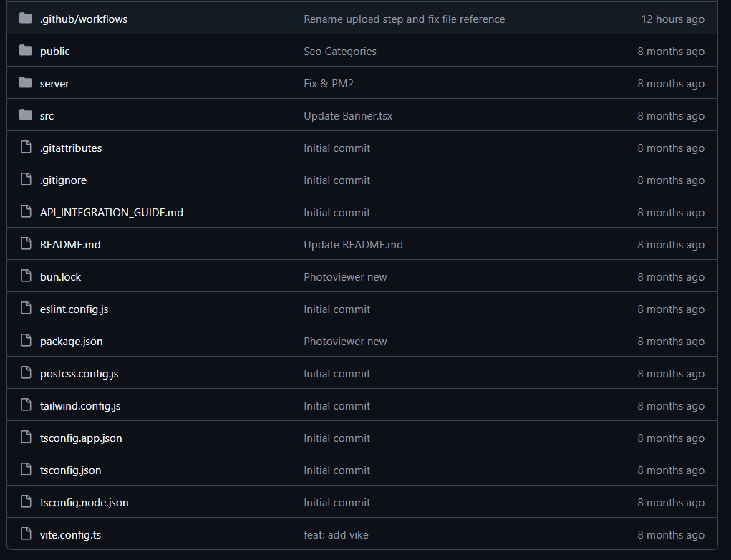The height and width of the screenshot is (560, 731).
Task: Open the API_INTEGRATION_GUIDE.md file
Action: point(112,213)
